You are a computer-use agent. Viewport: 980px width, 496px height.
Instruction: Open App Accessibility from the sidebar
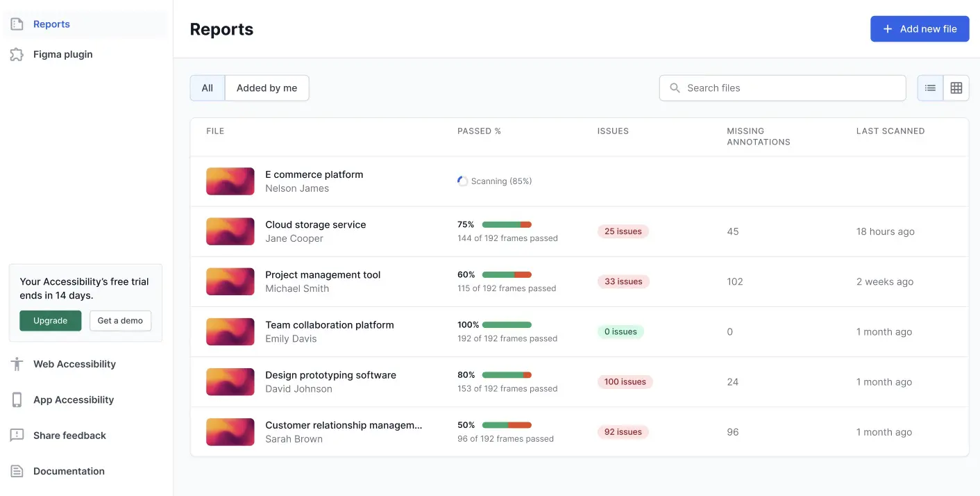(15, 399)
